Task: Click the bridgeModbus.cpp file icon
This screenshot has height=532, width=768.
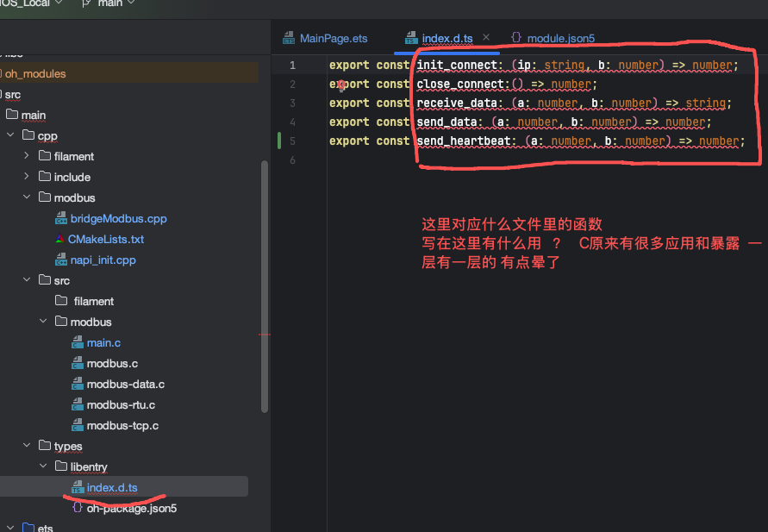Action: 60,219
